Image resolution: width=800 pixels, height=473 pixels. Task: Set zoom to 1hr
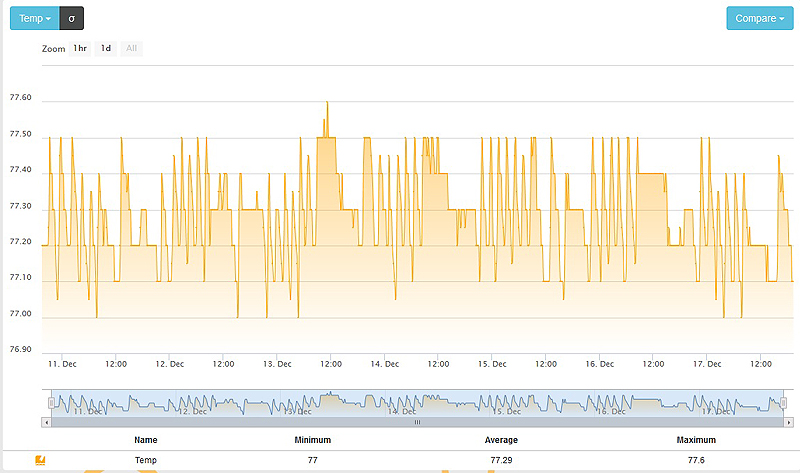tap(80, 48)
